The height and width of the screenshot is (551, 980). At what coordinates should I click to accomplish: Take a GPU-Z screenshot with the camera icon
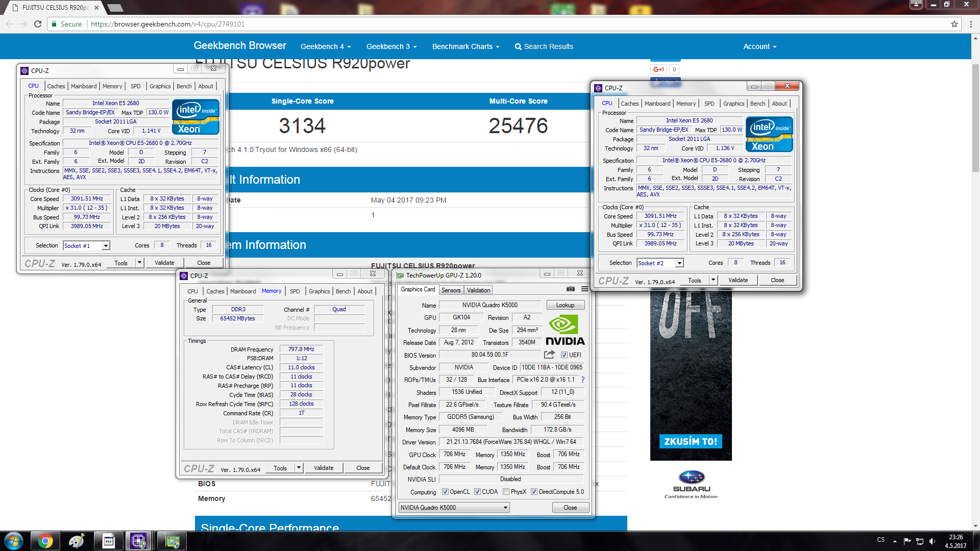(571, 289)
